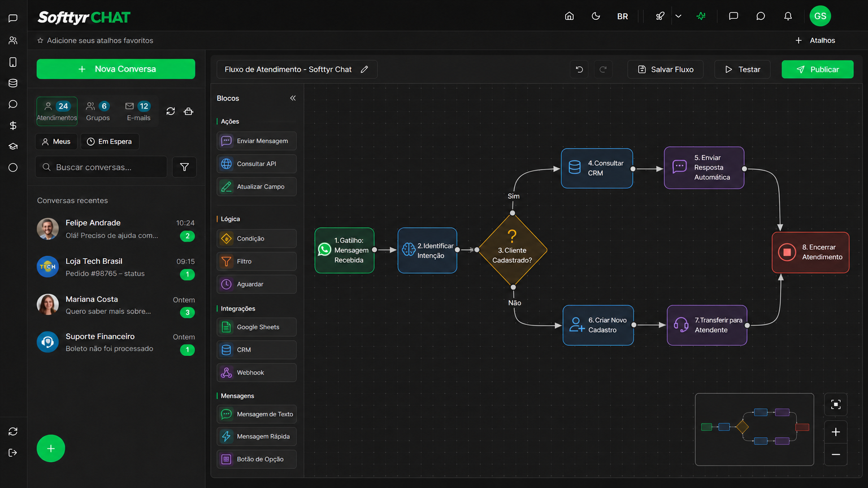868x488 pixels.
Task: Switch to the E-mails tab
Action: coord(138,111)
